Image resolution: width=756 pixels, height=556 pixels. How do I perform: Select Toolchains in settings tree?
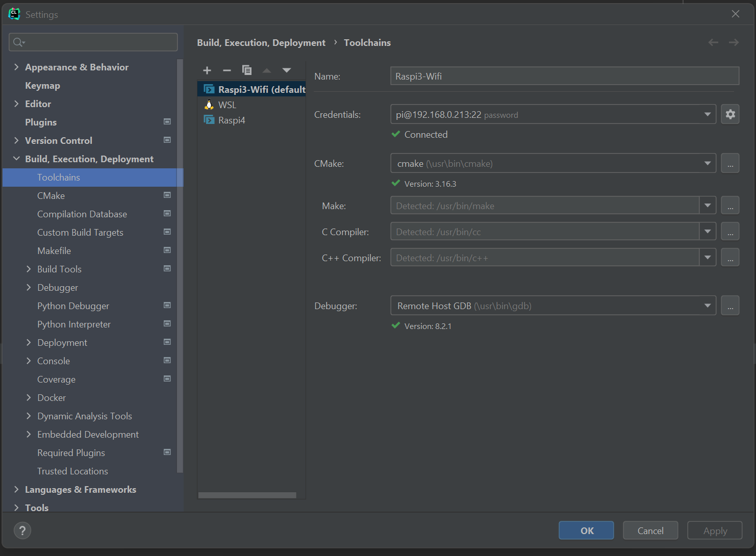click(x=92, y=177)
